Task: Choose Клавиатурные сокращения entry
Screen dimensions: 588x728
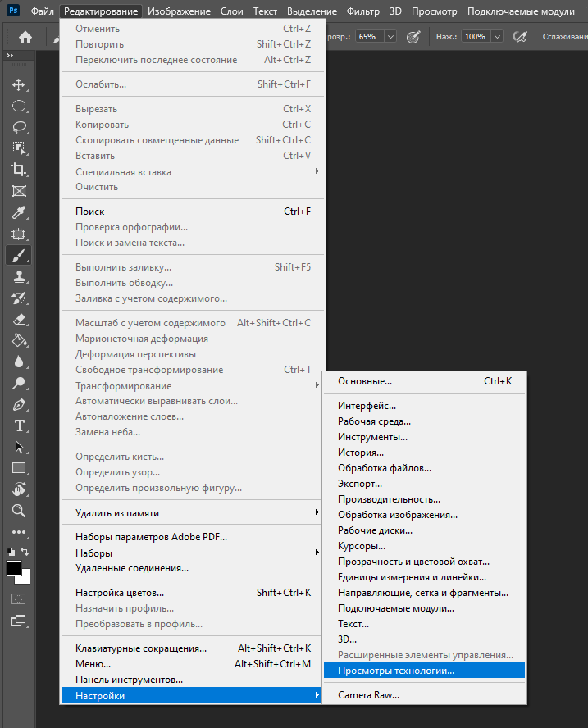Action: tap(192, 648)
